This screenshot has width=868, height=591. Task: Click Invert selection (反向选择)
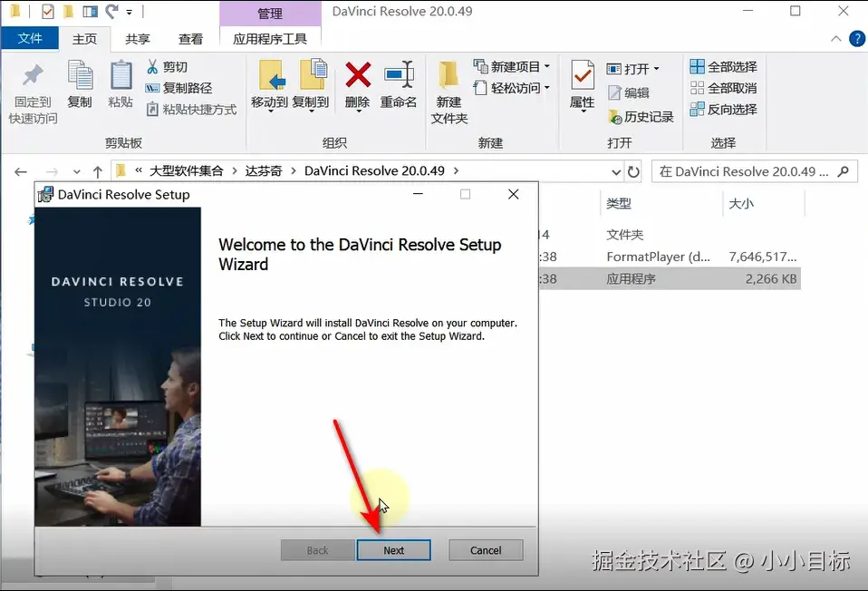[x=724, y=109]
